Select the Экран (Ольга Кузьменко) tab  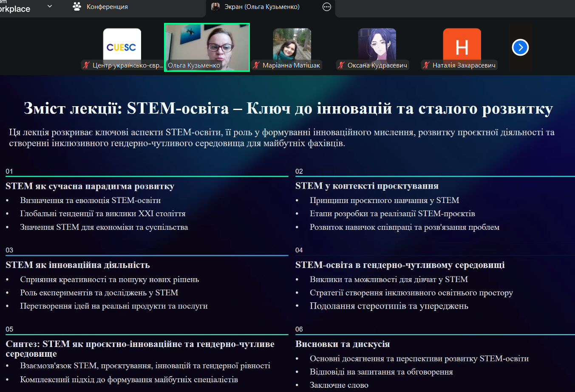262,7
